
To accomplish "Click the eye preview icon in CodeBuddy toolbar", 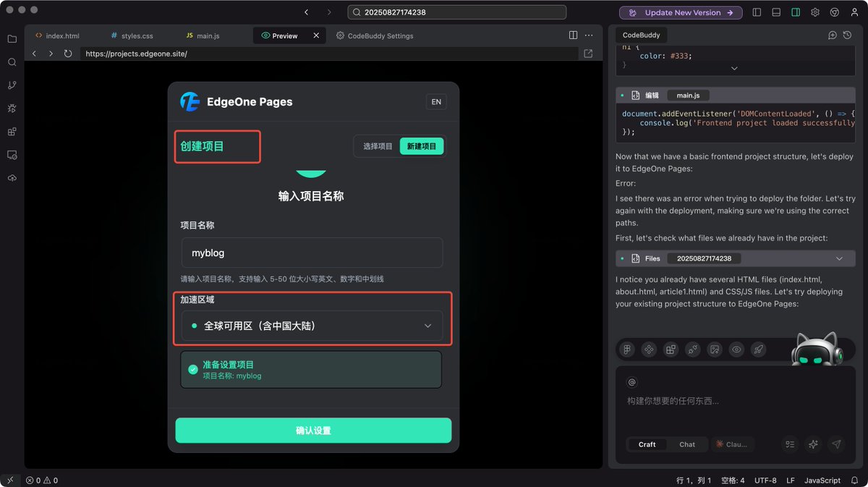I will (x=736, y=350).
